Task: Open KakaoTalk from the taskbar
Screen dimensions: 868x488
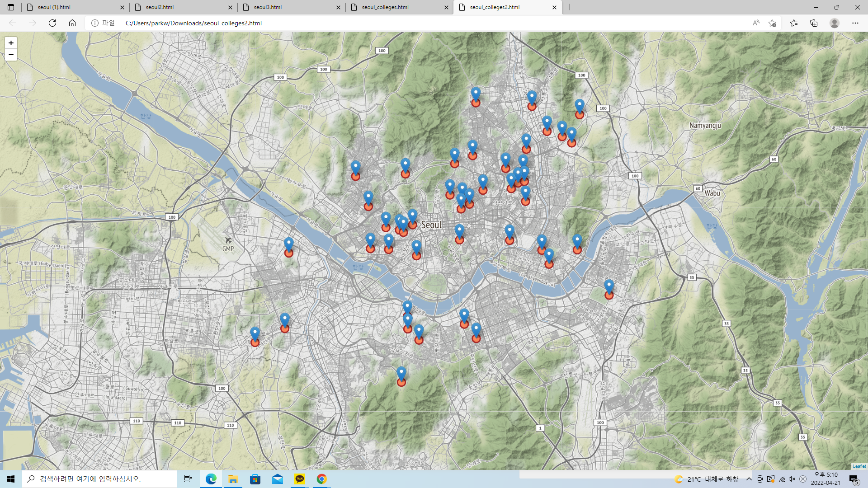Action: click(300, 479)
